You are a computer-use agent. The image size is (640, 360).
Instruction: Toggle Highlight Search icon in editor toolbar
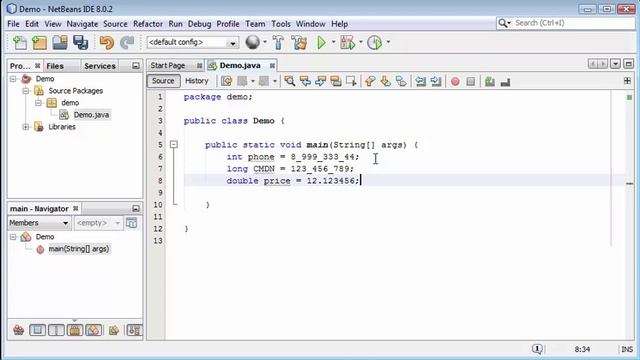[336, 81]
